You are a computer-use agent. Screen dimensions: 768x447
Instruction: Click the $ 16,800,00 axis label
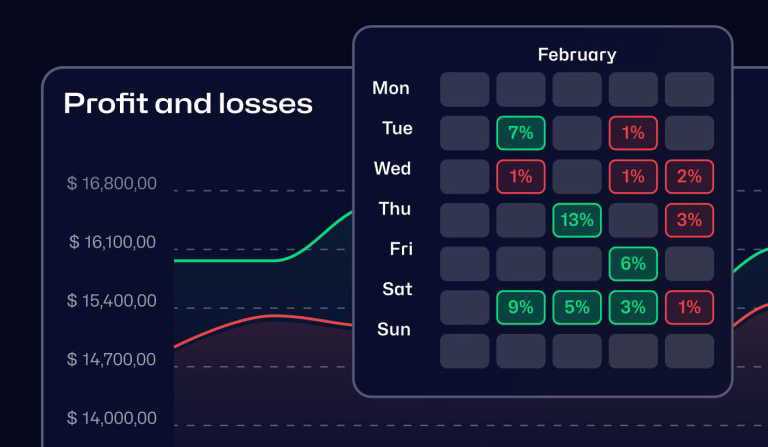(x=112, y=183)
